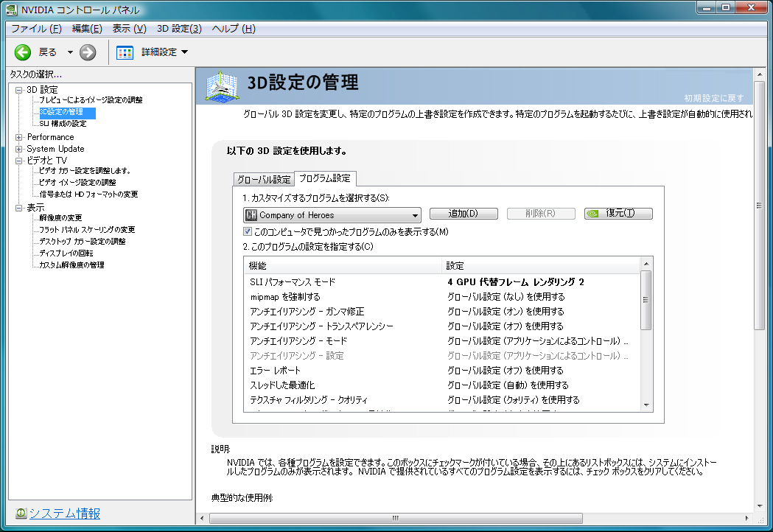The width and height of the screenshot is (773, 532).
Task: Select カスタム解像度の管理 tree item
Action: point(71,265)
